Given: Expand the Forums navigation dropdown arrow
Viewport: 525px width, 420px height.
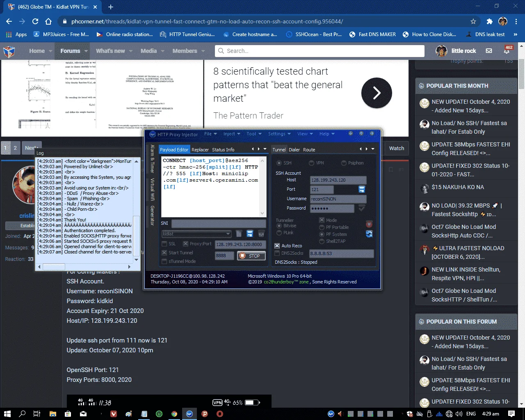Looking at the screenshot, I should click(x=86, y=51).
